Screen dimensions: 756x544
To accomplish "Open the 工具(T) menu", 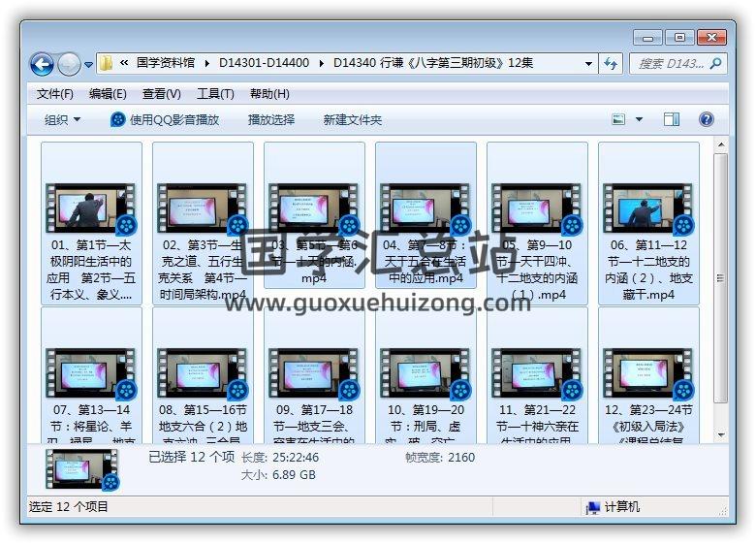I will click(x=215, y=94).
